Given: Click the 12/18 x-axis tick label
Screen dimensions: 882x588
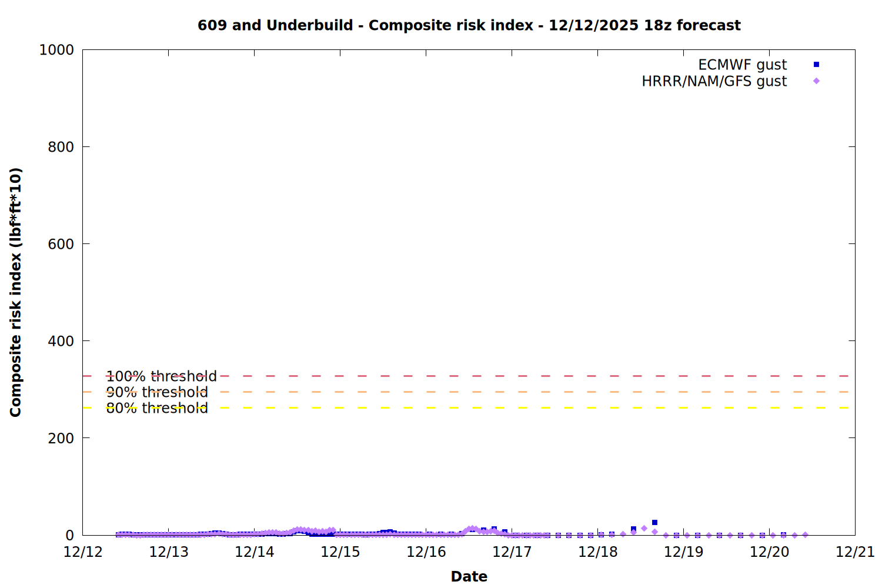Looking at the screenshot, I should [598, 552].
